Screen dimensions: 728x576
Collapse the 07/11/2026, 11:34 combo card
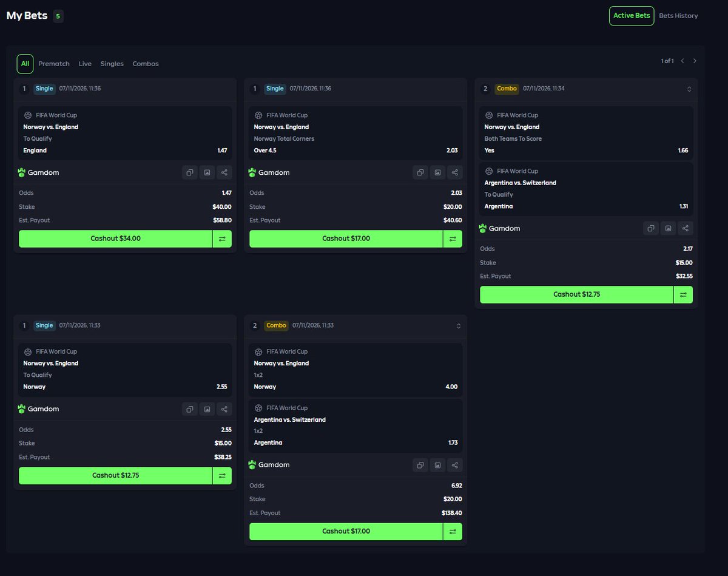click(689, 89)
